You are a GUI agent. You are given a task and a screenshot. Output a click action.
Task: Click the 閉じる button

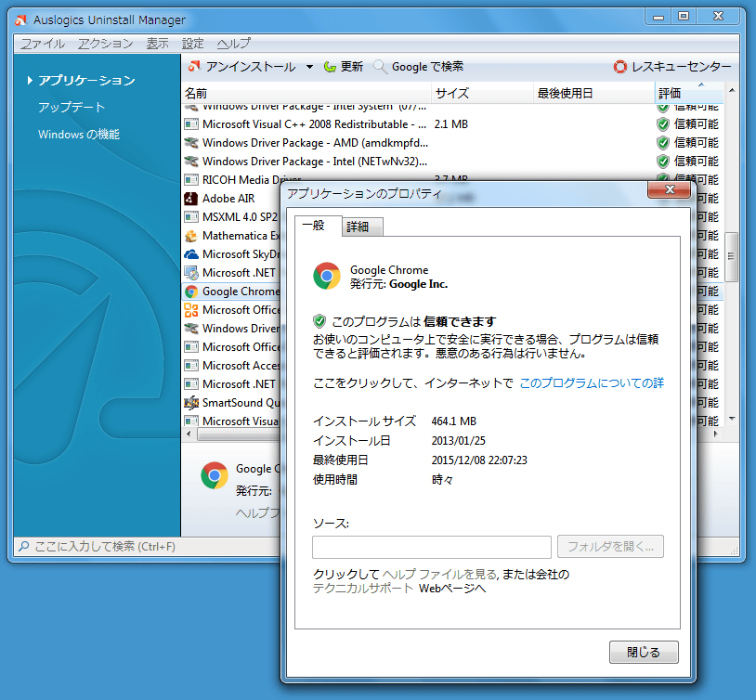644,653
